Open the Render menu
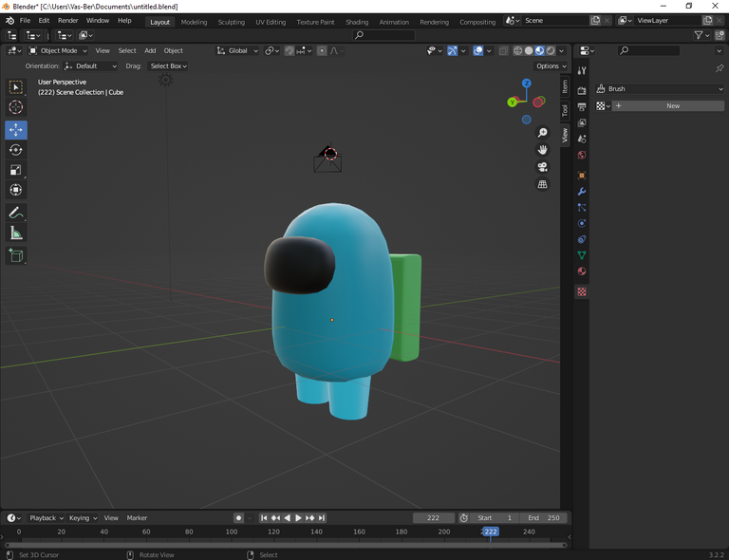Image resolution: width=729 pixels, height=560 pixels. 68,21
